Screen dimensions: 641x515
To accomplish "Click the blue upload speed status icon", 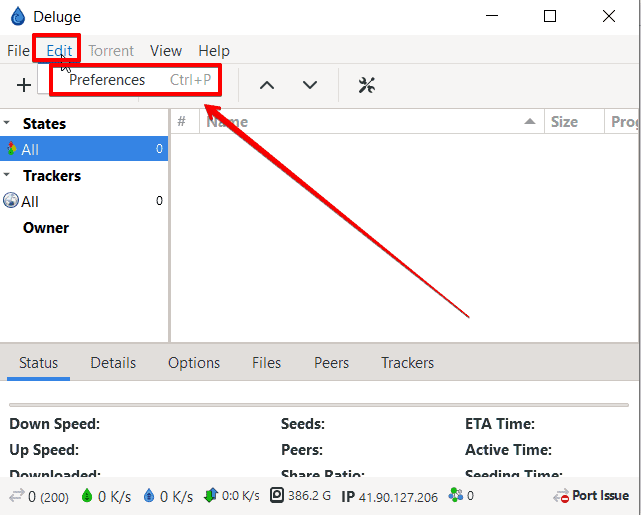I will click(149, 495).
